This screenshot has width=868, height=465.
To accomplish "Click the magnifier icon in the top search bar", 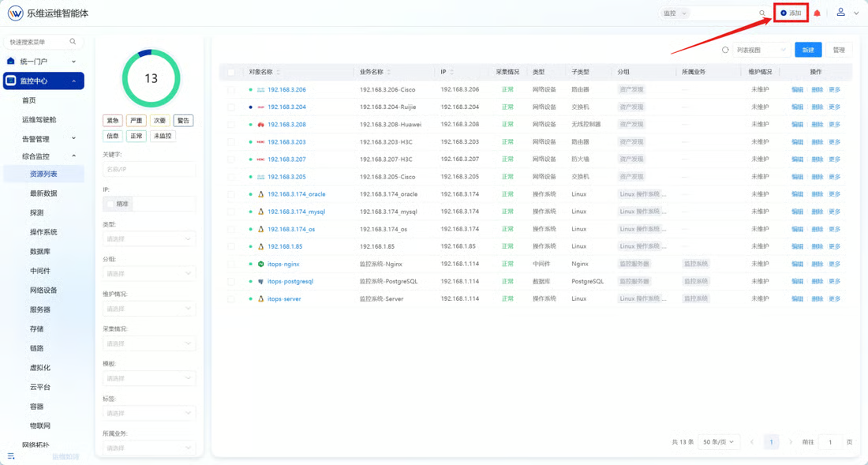I will tap(762, 13).
